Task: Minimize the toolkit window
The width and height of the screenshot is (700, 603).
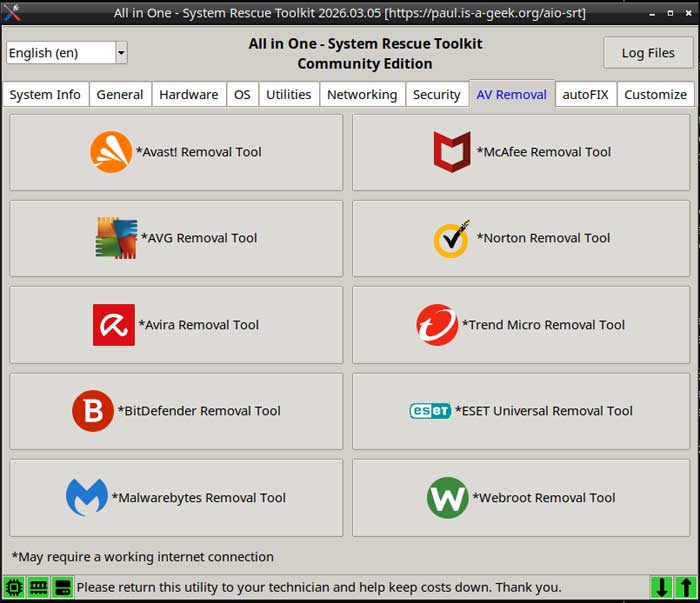Action: (652, 13)
